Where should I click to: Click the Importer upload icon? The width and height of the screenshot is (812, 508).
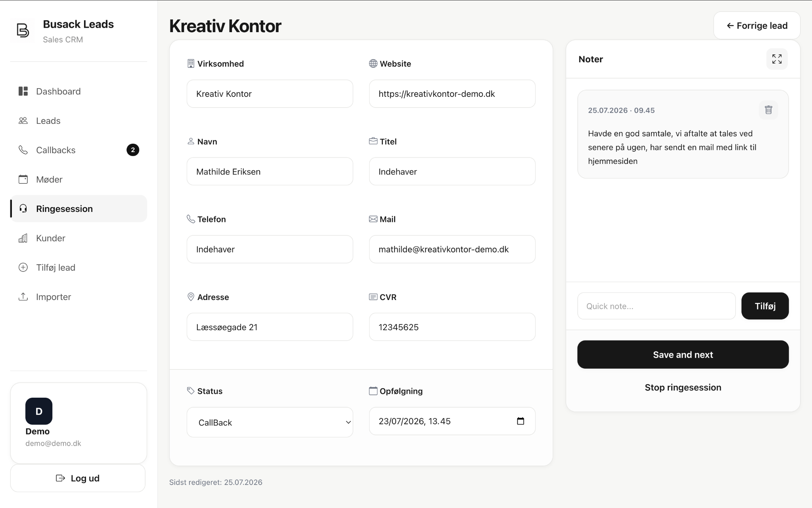click(23, 297)
